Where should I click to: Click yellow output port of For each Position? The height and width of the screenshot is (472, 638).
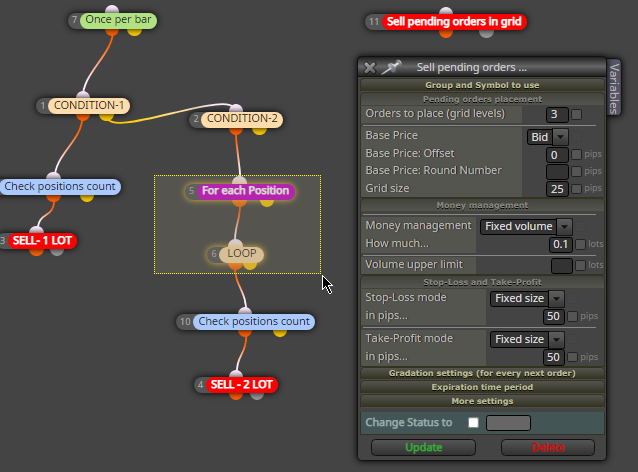click(x=267, y=202)
